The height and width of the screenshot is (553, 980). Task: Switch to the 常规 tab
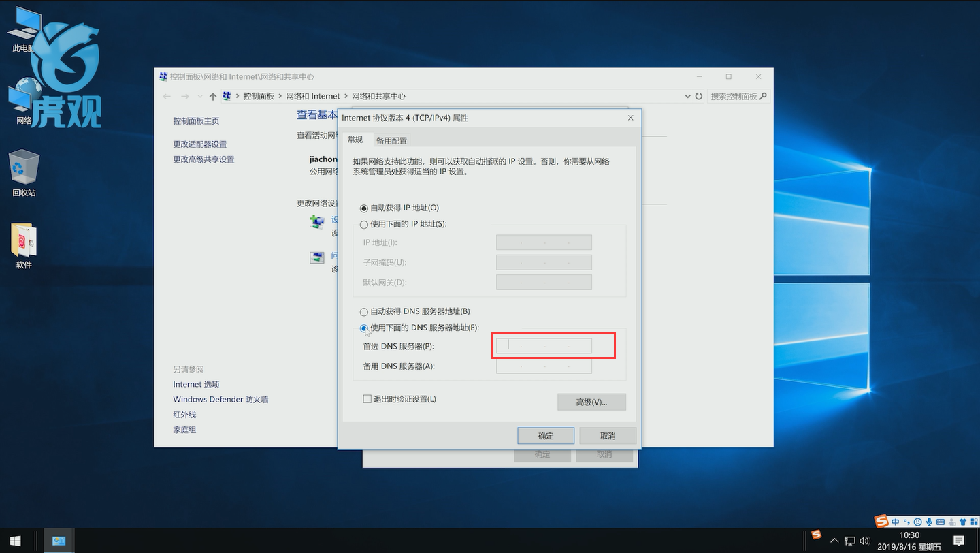(355, 140)
